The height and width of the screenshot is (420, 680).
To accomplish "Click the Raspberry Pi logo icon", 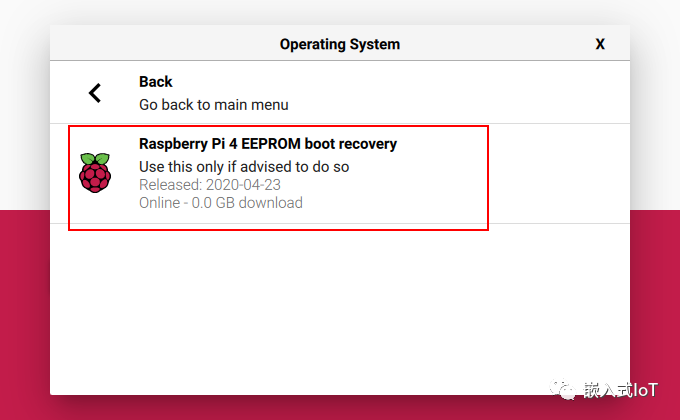I will coord(95,173).
